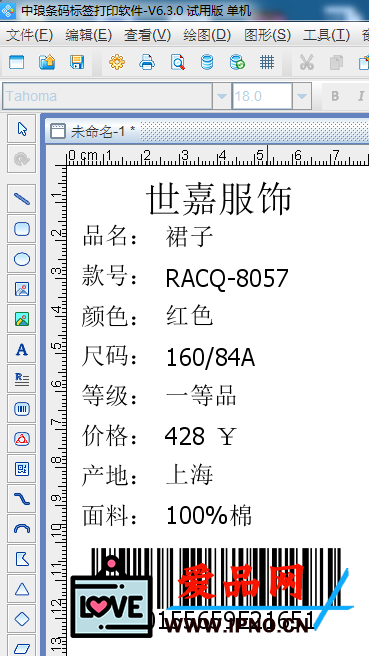Toggle bold formatting button
Viewport: 369px width, 656px height.
(x=335, y=96)
